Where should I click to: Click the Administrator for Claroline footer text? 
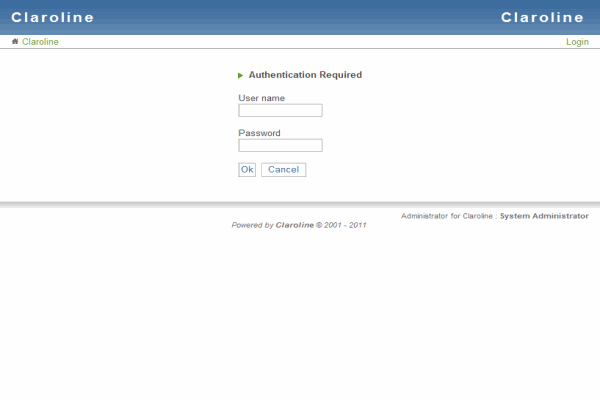coord(447,216)
